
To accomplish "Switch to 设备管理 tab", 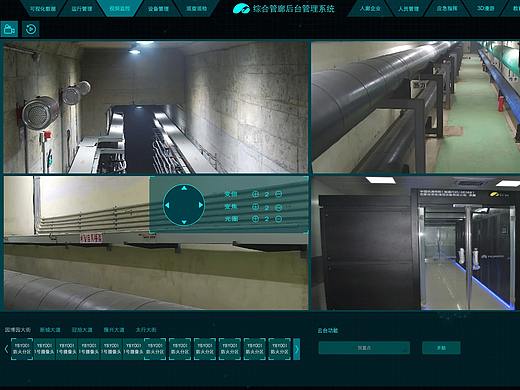I will point(158,9).
